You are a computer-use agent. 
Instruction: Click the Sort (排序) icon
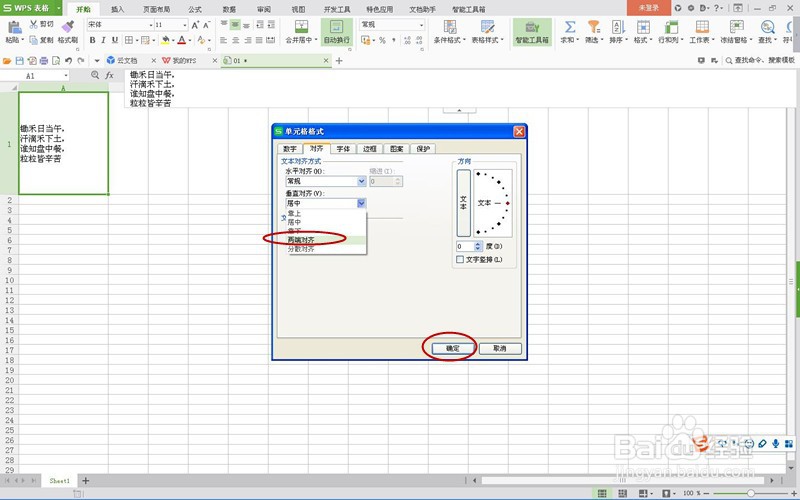point(618,27)
